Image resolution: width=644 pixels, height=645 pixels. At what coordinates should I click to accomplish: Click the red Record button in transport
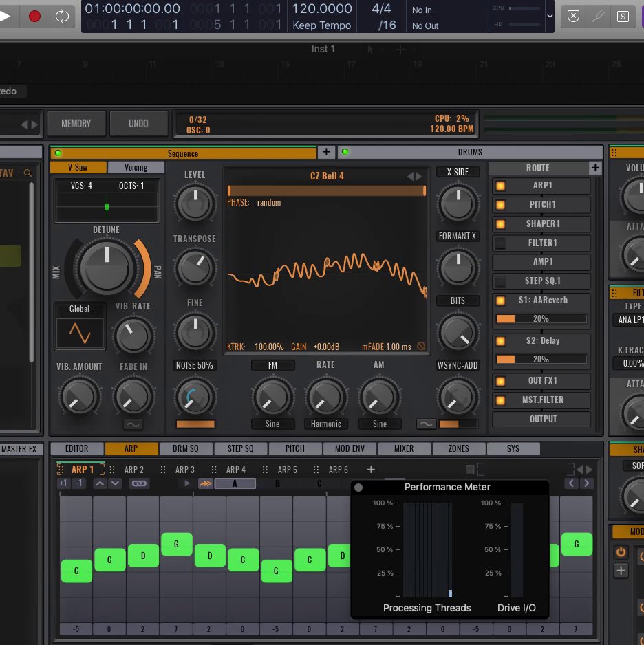coord(34,16)
